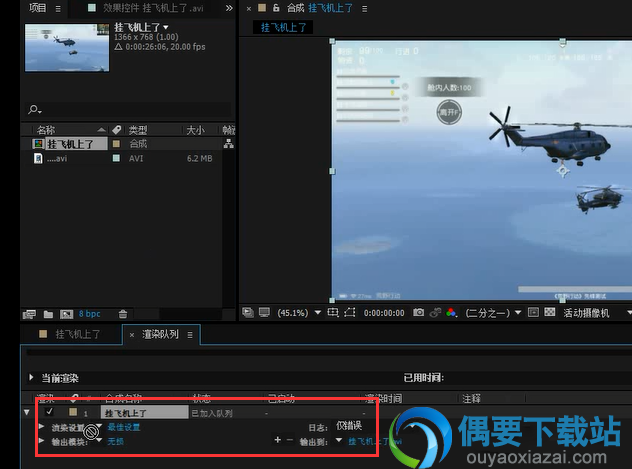
Task: Select the 渲染队列 tab
Action: [x=160, y=334]
